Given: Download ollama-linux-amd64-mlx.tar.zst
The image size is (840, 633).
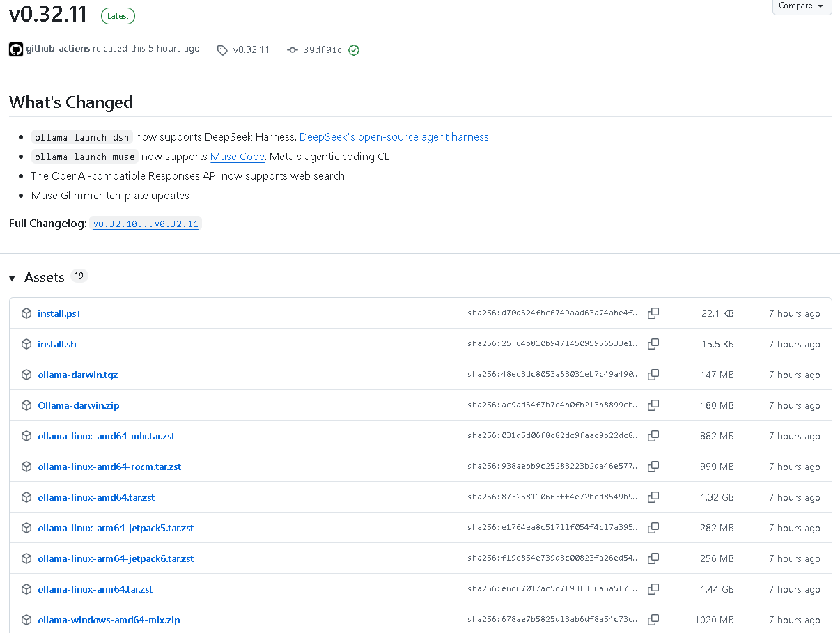Looking at the screenshot, I should 107,436.
